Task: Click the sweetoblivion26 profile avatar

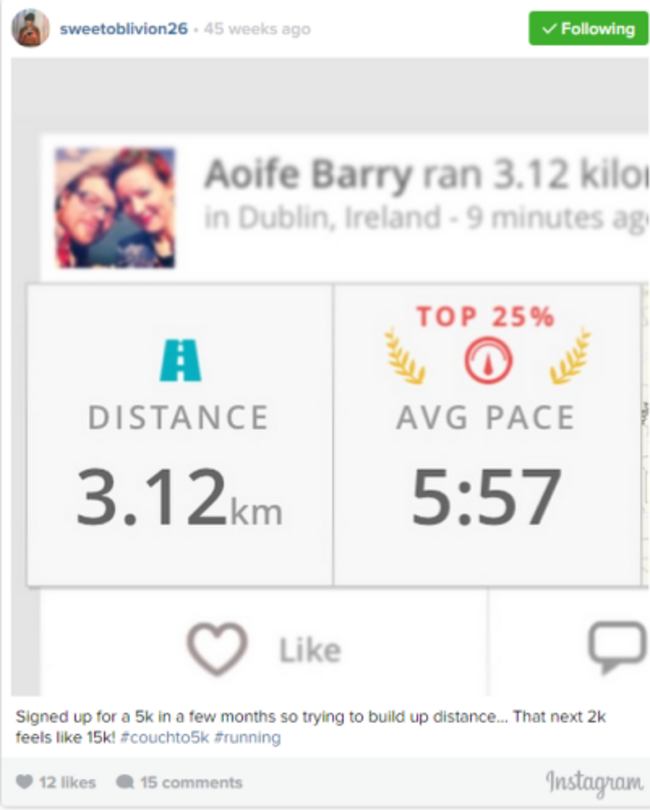Action: (30, 28)
